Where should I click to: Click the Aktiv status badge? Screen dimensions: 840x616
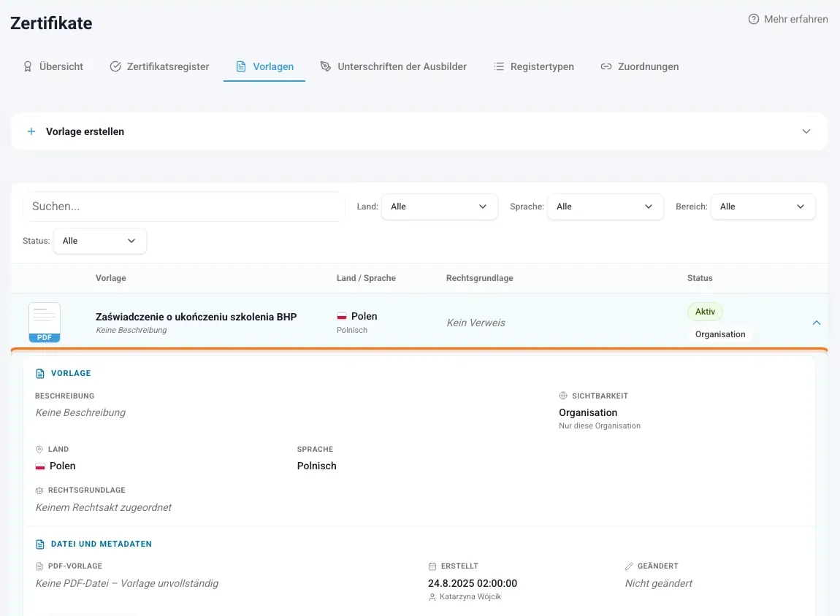point(705,312)
